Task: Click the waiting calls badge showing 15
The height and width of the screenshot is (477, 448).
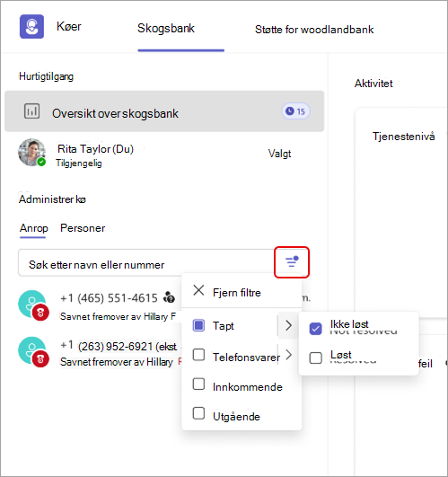Action: click(295, 111)
